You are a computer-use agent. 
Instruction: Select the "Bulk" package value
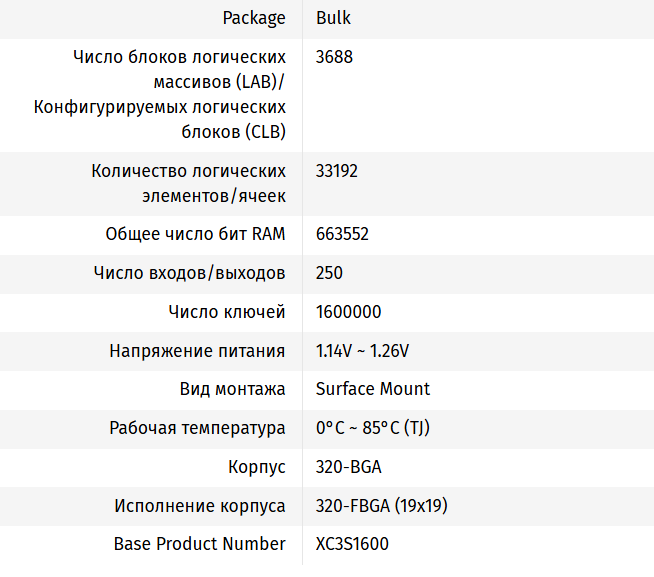pos(333,18)
